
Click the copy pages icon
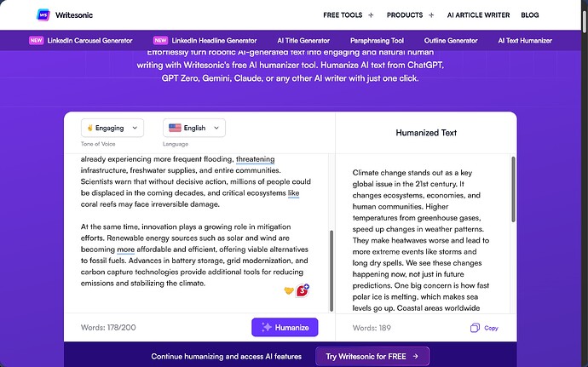pyautogui.click(x=475, y=328)
